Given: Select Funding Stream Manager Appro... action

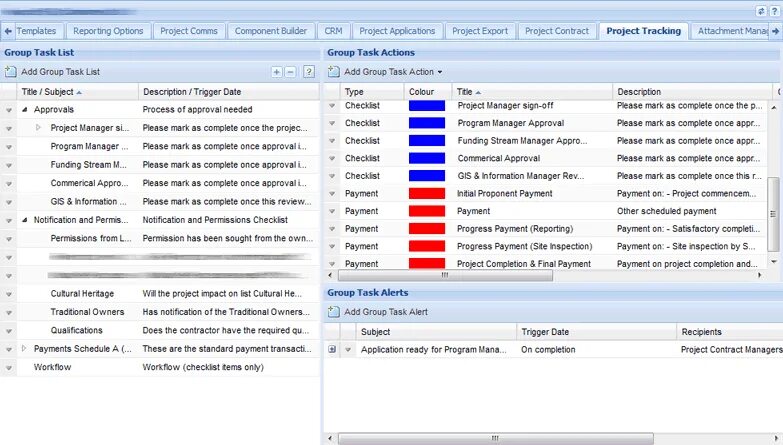Looking at the screenshot, I should tap(545, 141).
